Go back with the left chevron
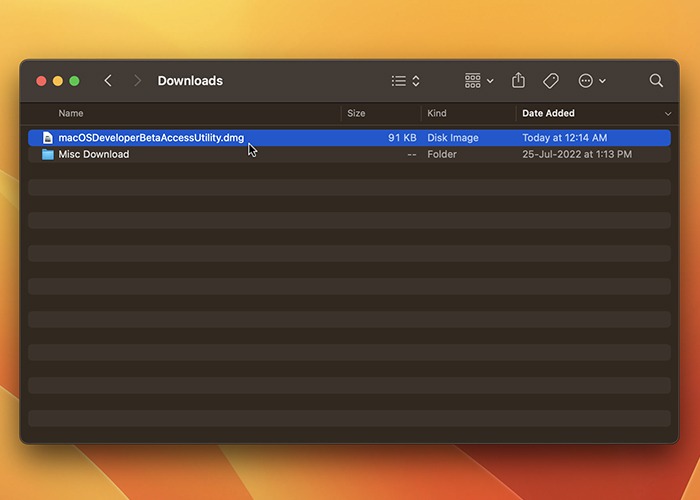Image resolution: width=700 pixels, height=500 pixels. (x=108, y=81)
